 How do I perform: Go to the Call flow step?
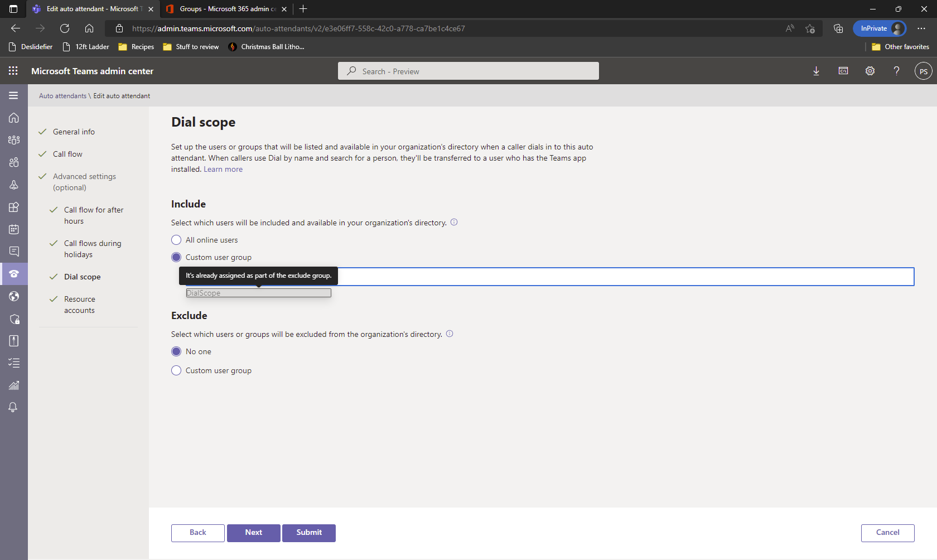coord(67,154)
